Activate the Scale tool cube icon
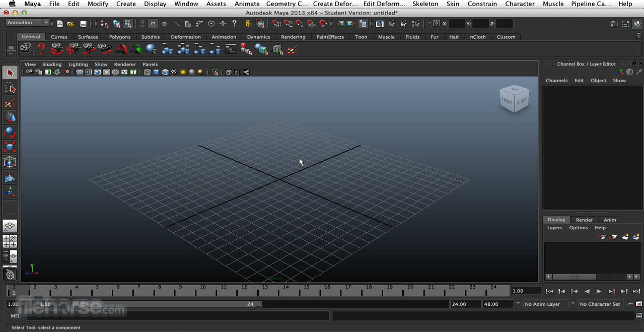The image size is (644, 332). tap(10, 147)
